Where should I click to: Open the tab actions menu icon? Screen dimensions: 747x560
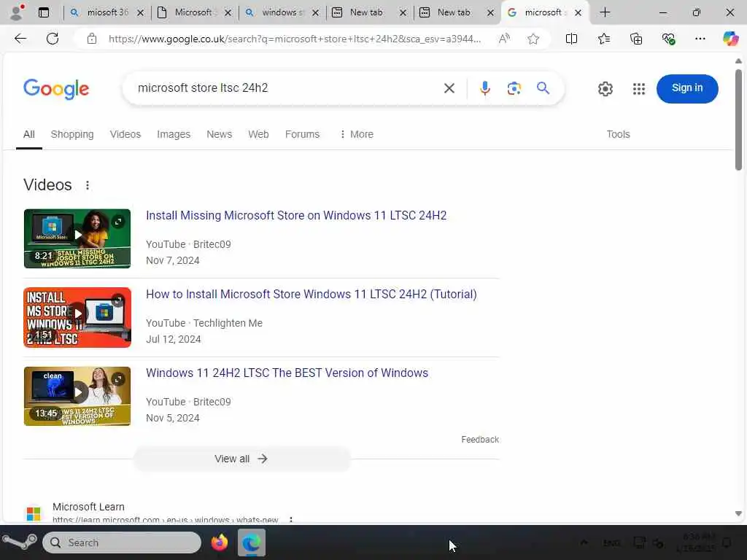pos(44,12)
